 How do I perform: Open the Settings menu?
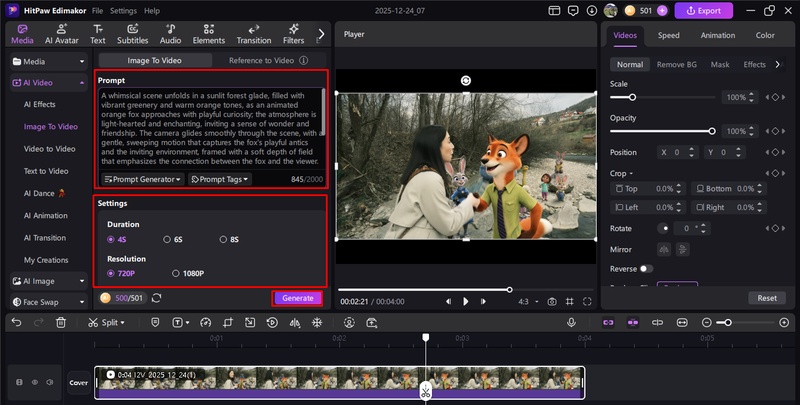coord(123,11)
